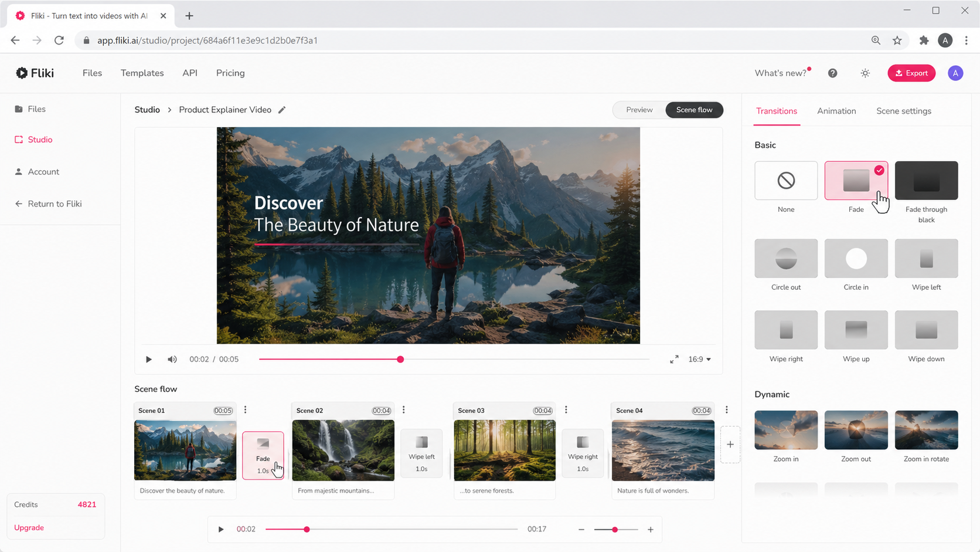
Task: Click the Upgrade link
Action: [29, 527]
